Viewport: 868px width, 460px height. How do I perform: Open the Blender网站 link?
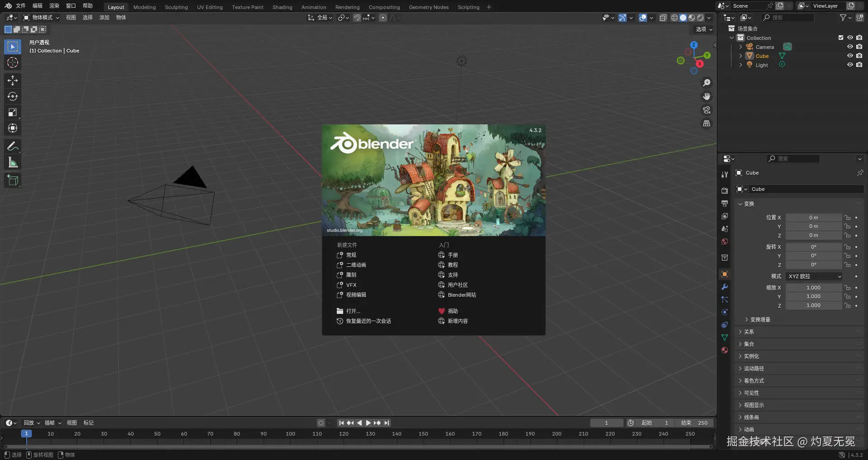462,295
